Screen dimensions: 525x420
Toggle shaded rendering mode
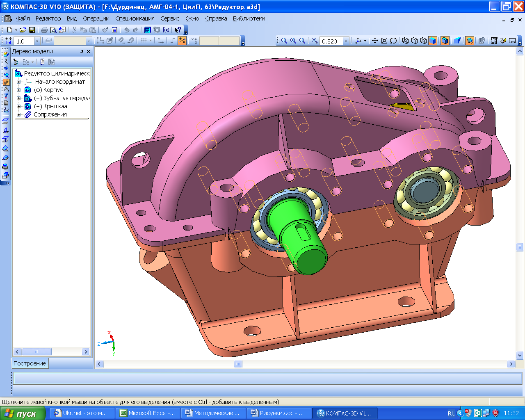coord(433,41)
